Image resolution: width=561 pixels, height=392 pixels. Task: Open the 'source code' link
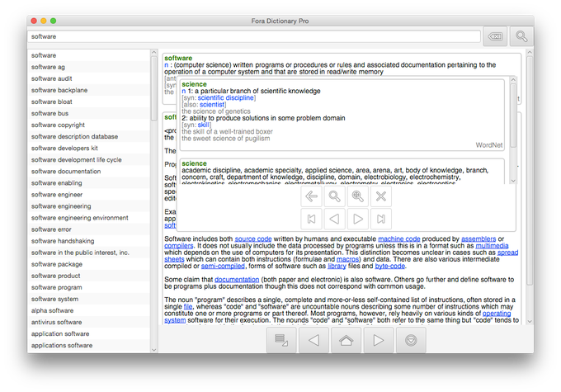tap(253, 239)
